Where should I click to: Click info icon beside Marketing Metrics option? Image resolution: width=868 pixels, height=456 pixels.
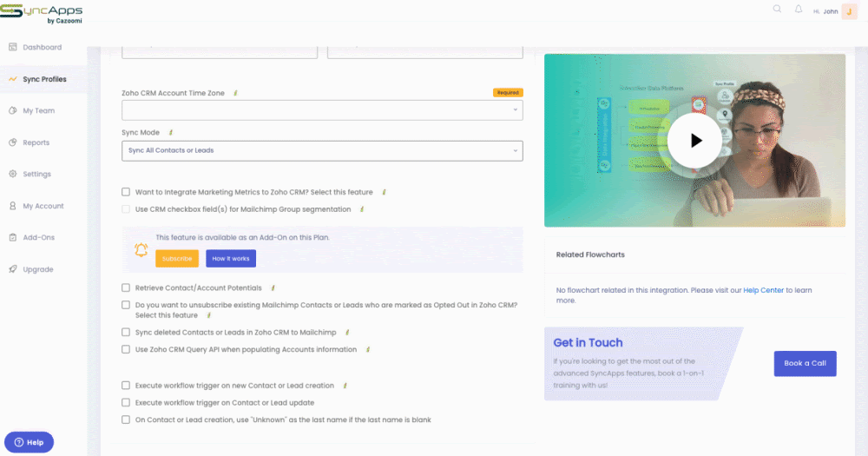(384, 192)
